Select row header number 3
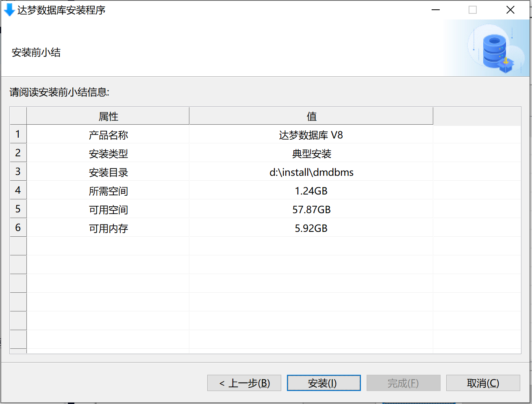Screen dimensions: 532x404 (x=18, y=171)
